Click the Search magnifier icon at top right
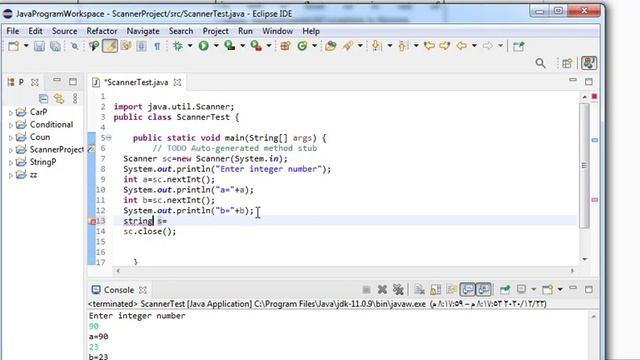This screenshot has width=640, height=360. pyautogui.click(x=540, y=63)
